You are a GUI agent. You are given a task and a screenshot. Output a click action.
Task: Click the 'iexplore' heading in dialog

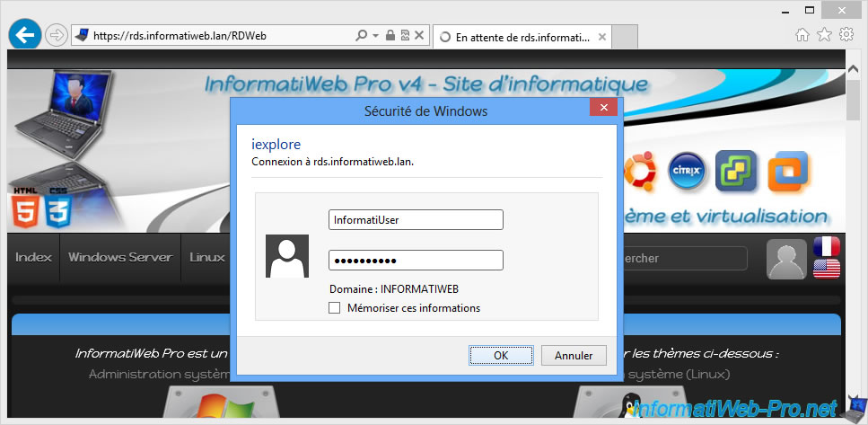276,145
